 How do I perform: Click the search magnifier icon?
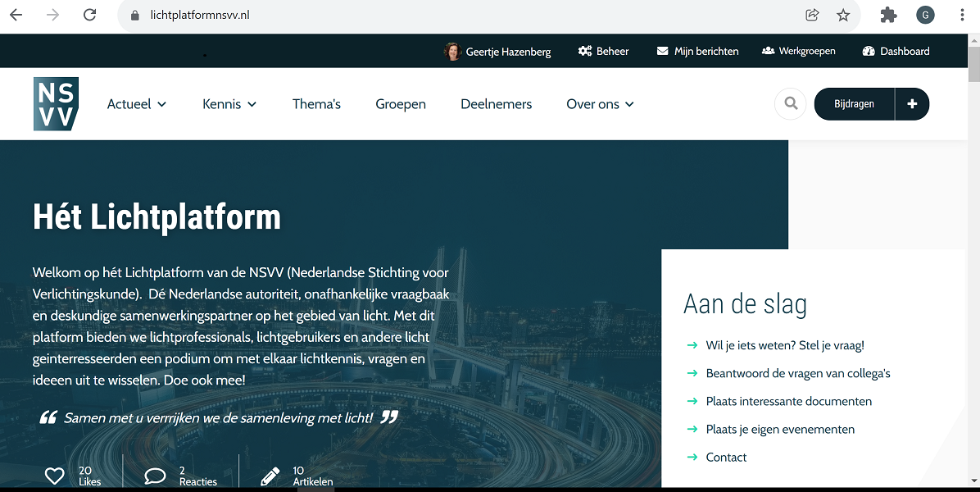click(791, 104)
